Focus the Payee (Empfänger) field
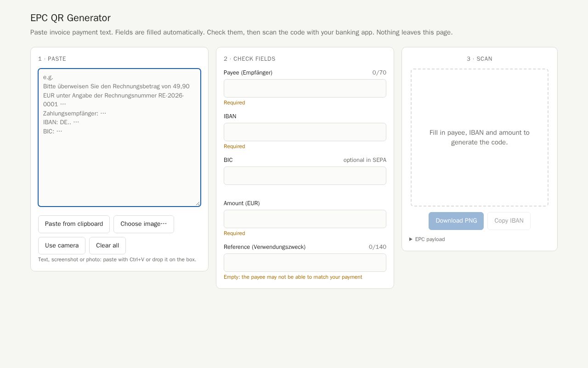The image size is (588, 368). pos(305,88)
